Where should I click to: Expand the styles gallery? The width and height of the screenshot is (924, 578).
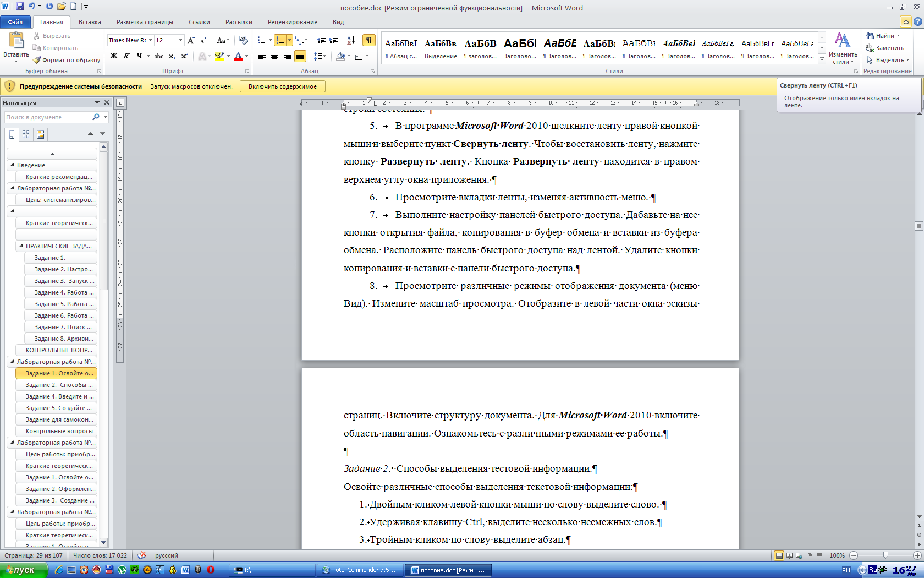pyautogui.click(x=822, y=59)
